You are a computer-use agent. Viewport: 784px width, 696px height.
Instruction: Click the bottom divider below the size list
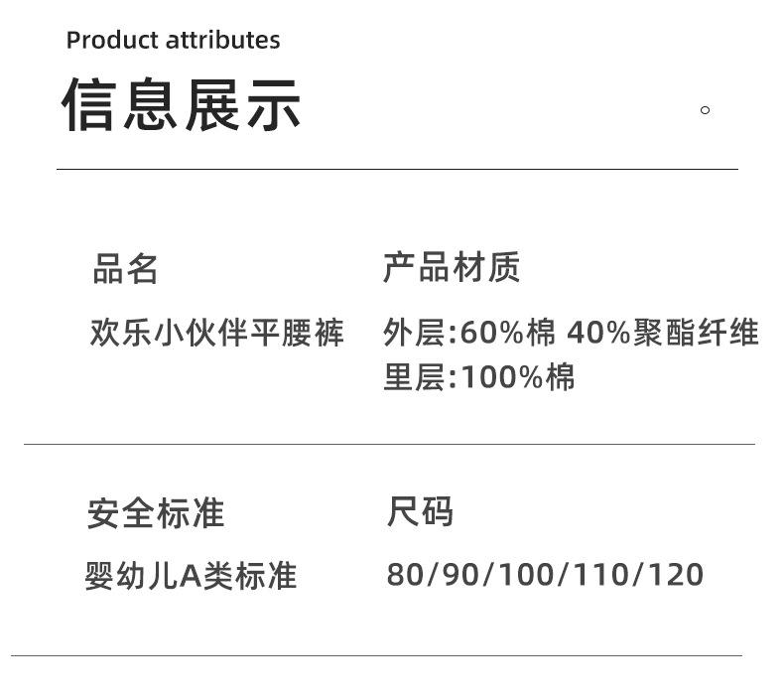377,655
